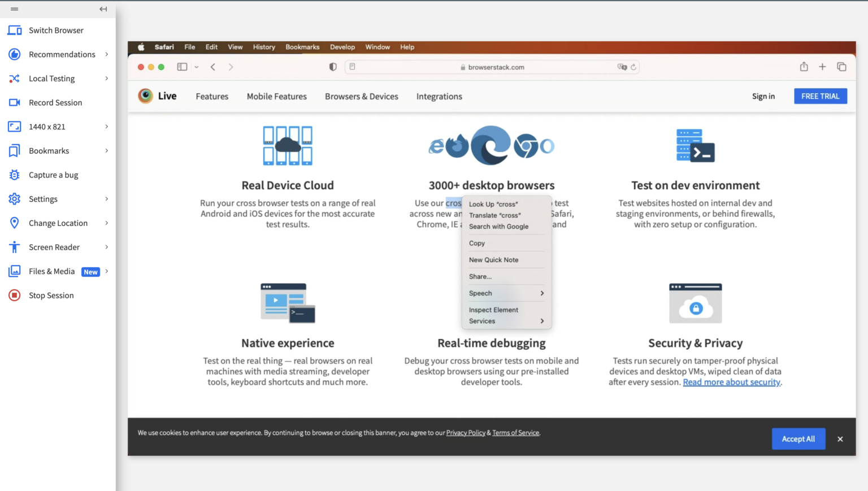This screenshot has height=491, width=868.
Task: Open the Mobile Features nav item
Action: [277, 97]
